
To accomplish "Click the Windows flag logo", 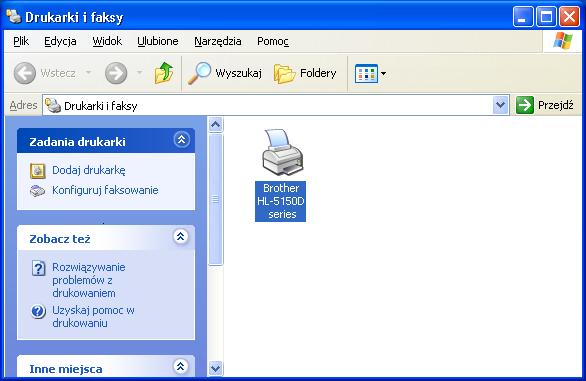I will [562, 41].
